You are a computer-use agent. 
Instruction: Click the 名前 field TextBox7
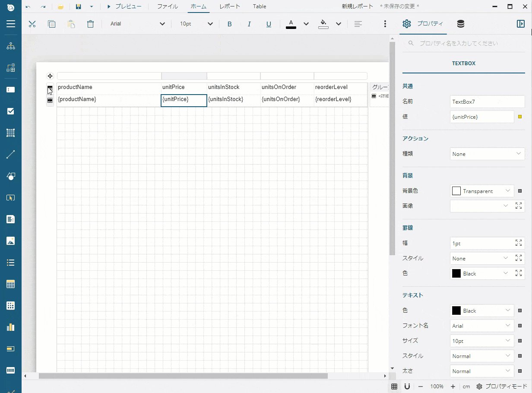487,101
